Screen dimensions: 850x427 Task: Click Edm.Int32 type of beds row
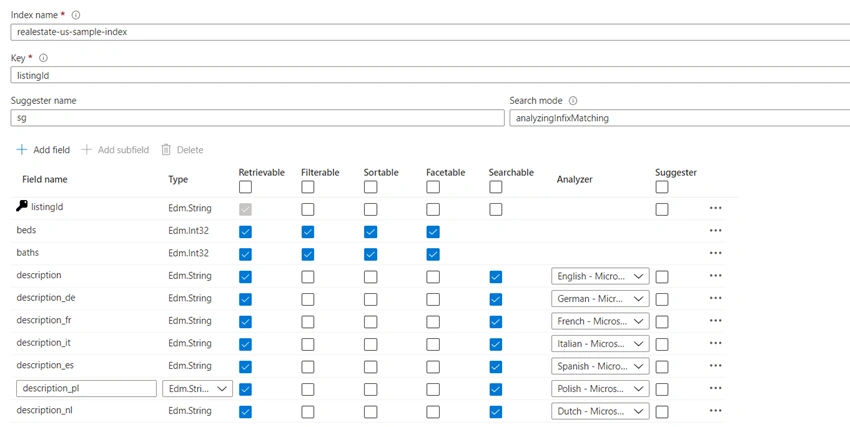(188, 231)
